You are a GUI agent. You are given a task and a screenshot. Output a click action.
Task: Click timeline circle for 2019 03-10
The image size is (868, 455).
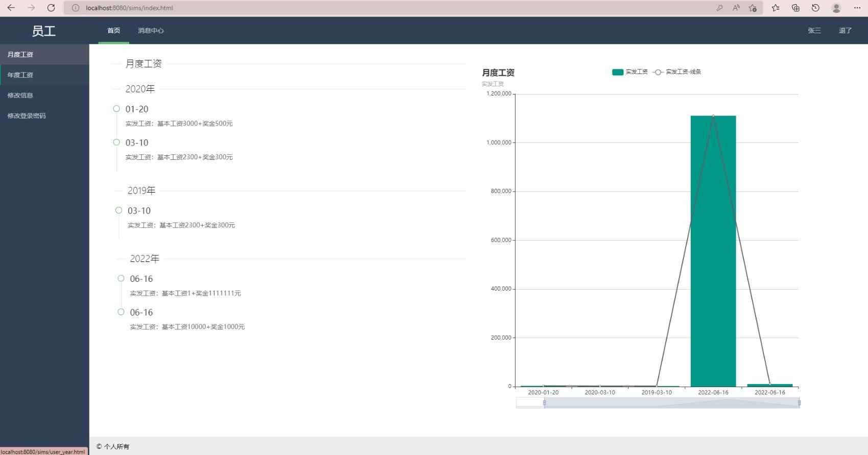[x=119, y=210]
